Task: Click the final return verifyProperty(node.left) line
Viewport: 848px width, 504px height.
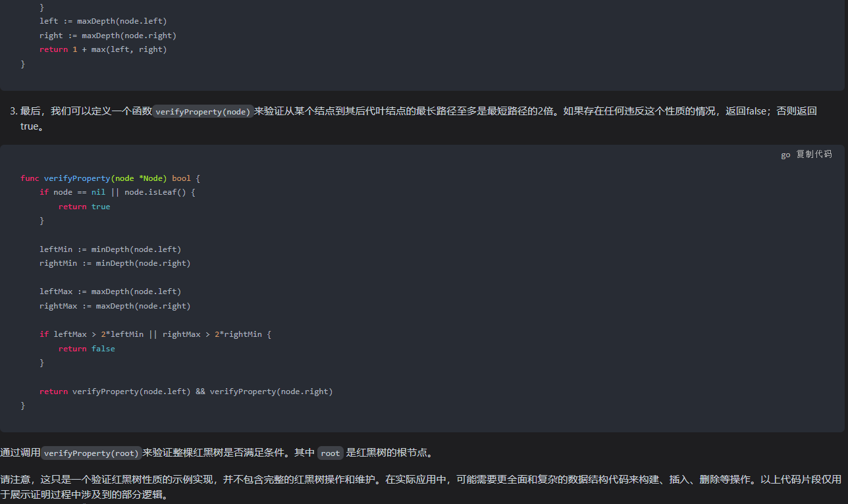Action: [186, 391]
